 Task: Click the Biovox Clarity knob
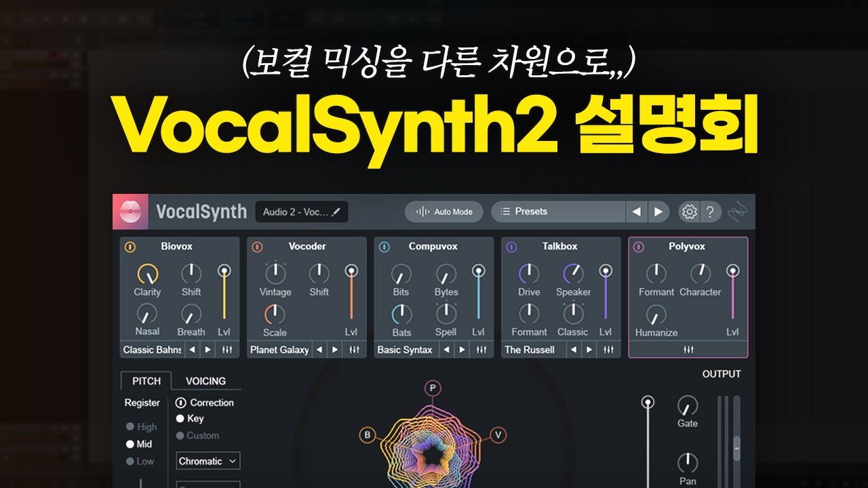pos(147,274)
